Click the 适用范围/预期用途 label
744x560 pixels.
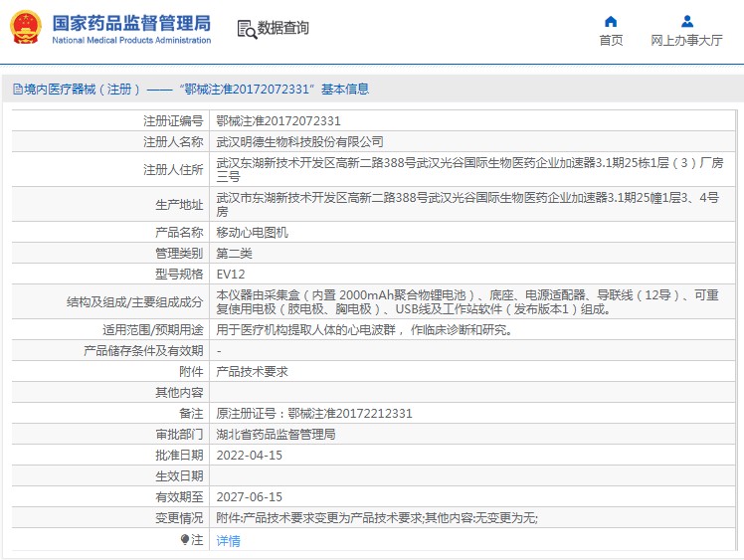point(153,330)
